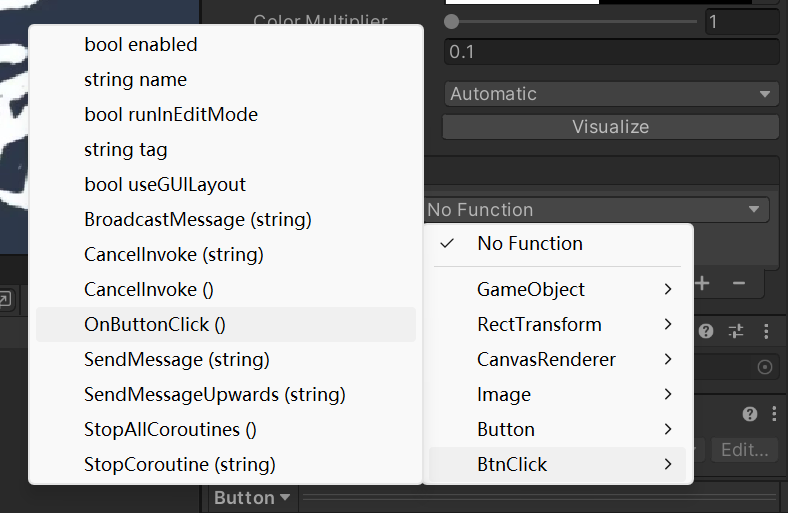
Task: Open the Automatic navigation dropdown
Action: [611, 94]
